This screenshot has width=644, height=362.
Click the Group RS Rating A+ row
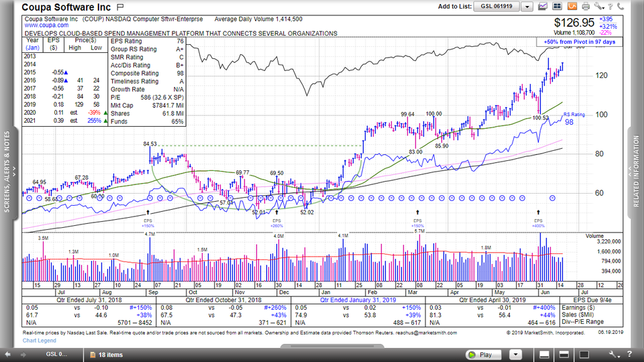tap(147, 49)
